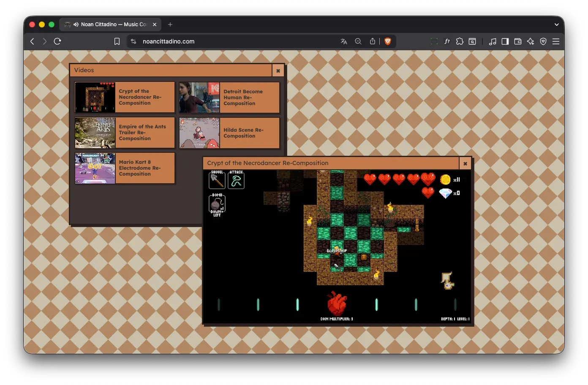Open the zoom-out magnifier control
Screen dimensions: 588x385
point(358,41)
